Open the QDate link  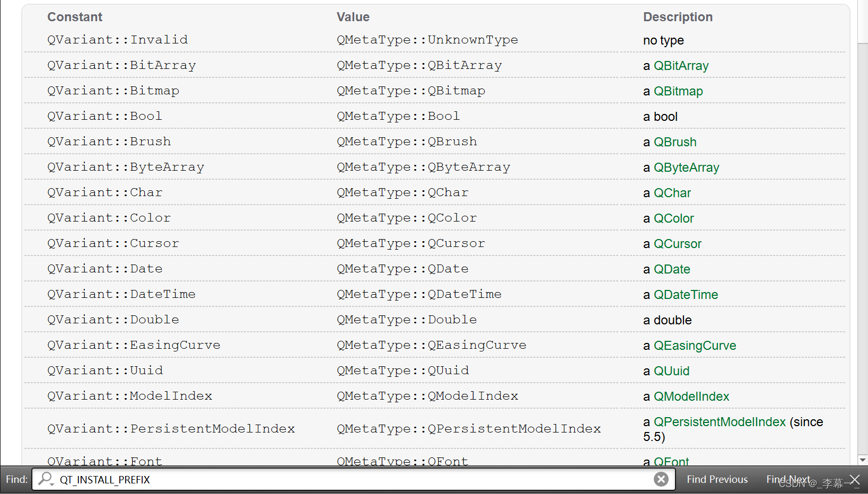(x=672, y=269)
